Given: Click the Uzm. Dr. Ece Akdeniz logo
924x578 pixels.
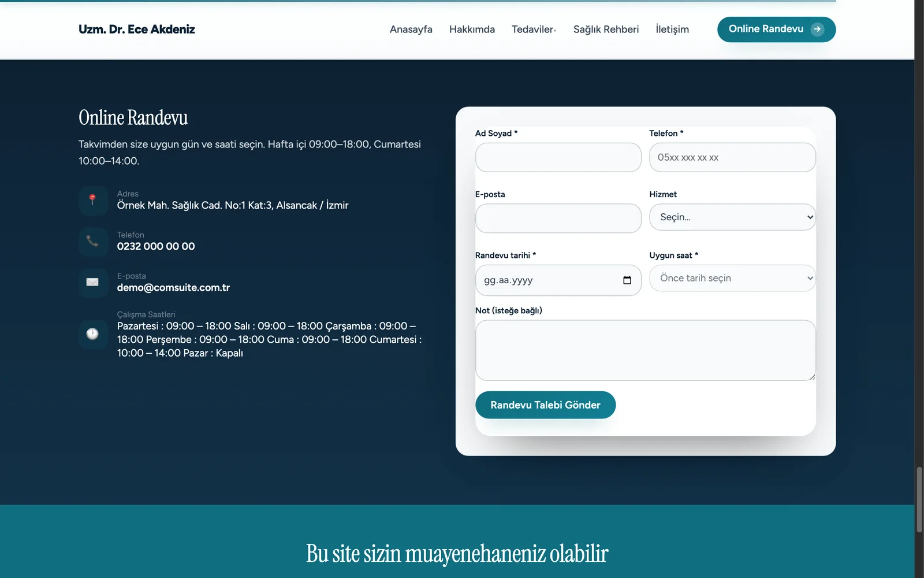Looking at the screenshot, I should click(136, 29).
